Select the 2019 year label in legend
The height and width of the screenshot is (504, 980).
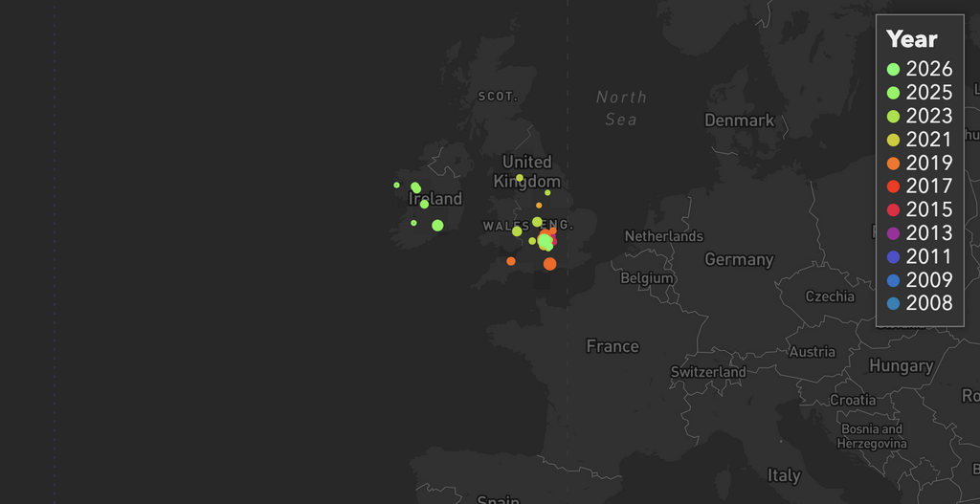(x=928, y=163)
